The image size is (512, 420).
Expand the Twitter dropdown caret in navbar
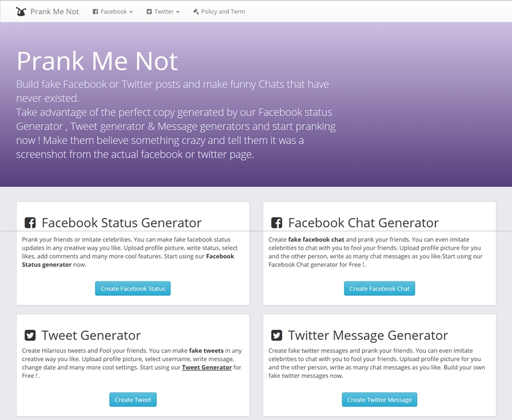point(178,12)
